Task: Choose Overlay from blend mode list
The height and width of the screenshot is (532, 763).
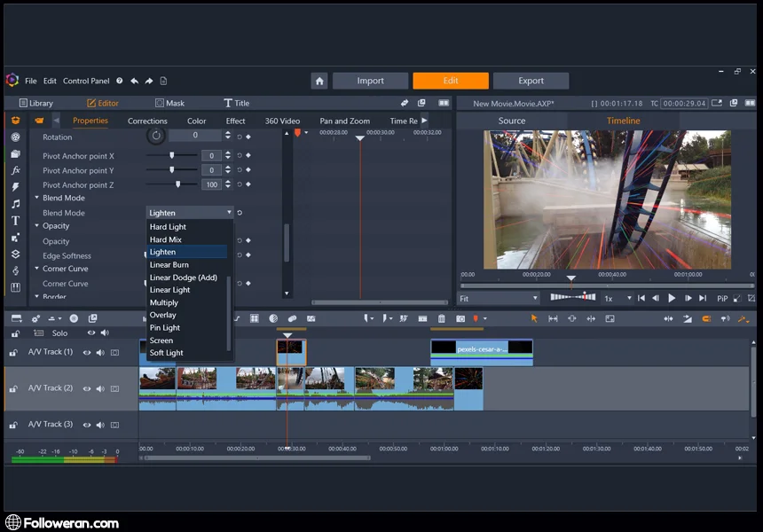Action: (163, 315)
